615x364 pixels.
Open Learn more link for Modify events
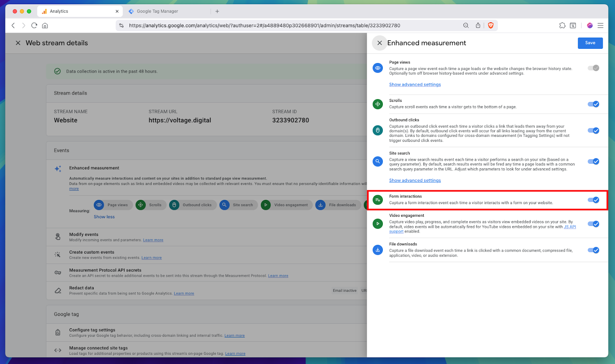click(153, 240)
